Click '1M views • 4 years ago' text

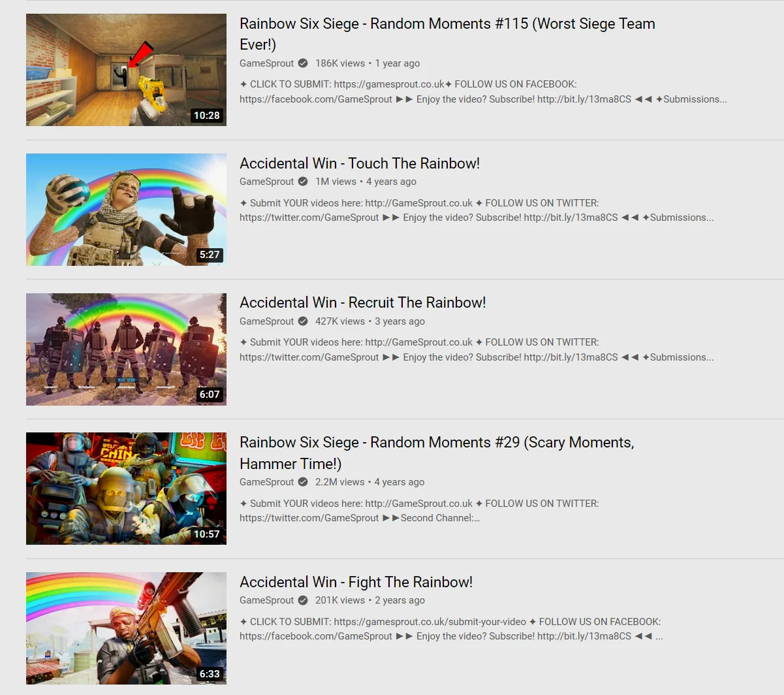click(366, 182)
